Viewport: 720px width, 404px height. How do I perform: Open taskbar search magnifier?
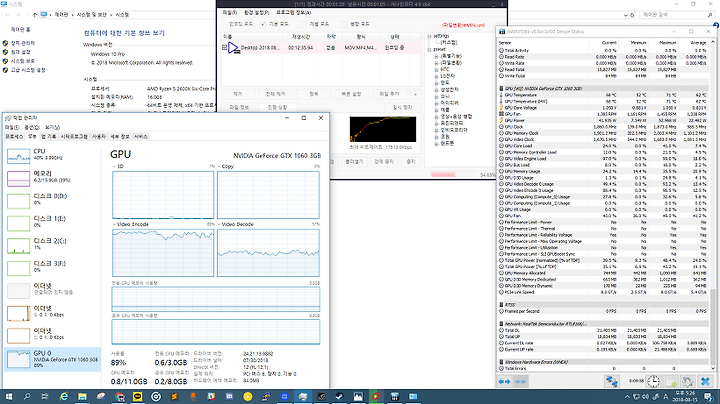[x=27, y=397]
